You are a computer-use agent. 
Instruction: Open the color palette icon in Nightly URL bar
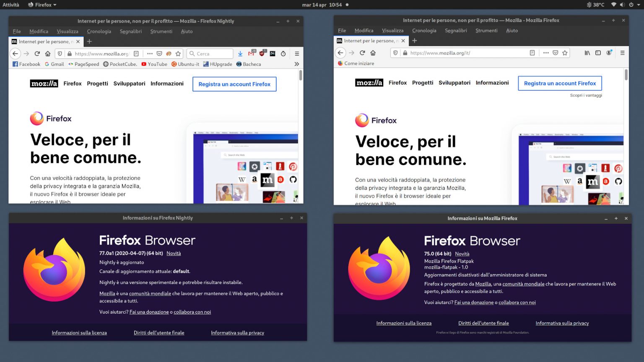pos(169,54)
